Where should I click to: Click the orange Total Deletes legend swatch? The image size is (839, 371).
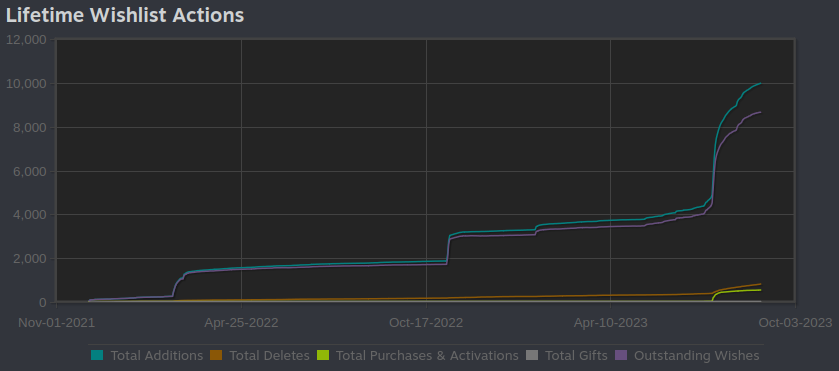click(x=216, y=355)
